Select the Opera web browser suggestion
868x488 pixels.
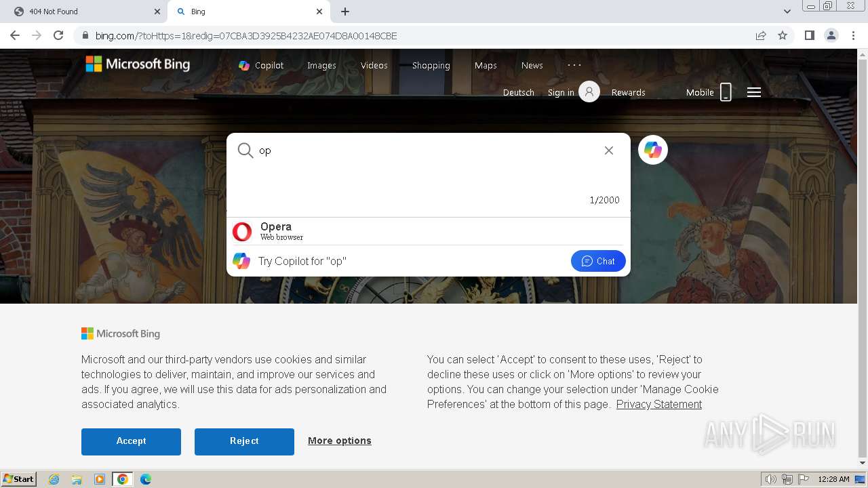tap(428, 231)
